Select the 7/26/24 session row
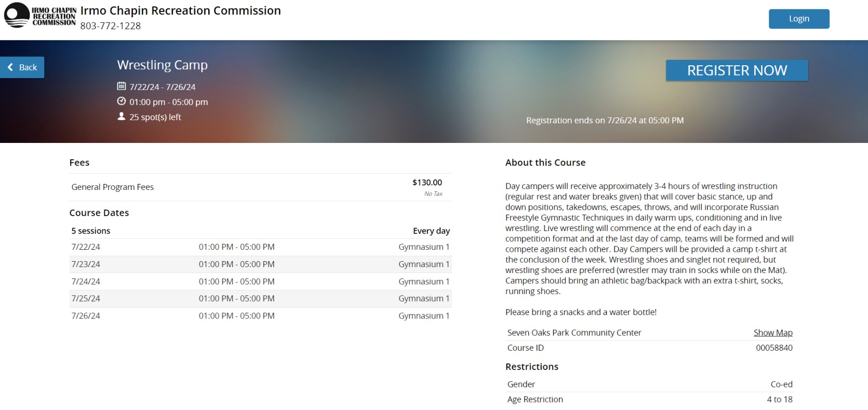Image resolution: width=868 pixels, height=410 pixels. pos(260,316)
